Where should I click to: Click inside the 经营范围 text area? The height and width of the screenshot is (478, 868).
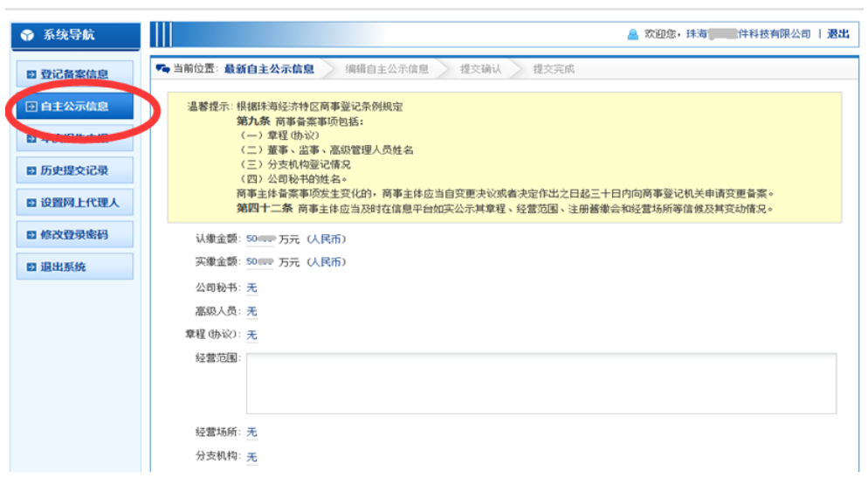(x=541, y=383)
